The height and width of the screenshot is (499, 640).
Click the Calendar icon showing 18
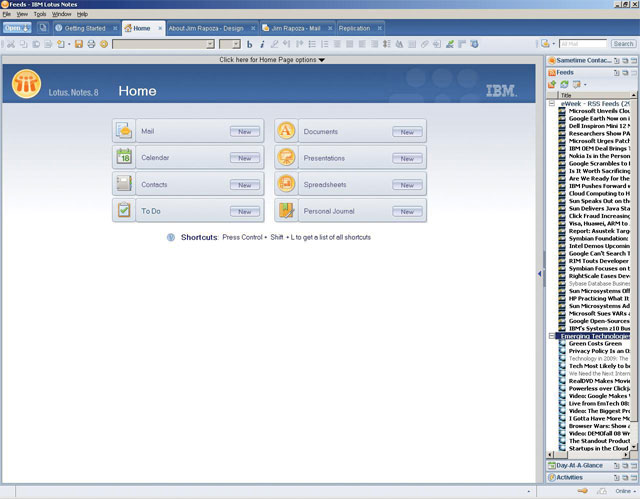(x=124, y=157)
